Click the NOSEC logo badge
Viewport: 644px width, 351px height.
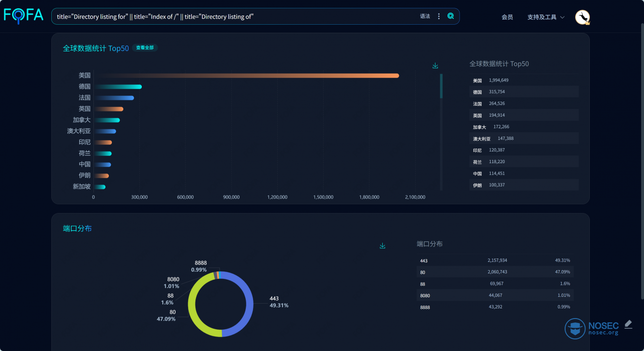point(592,328)
